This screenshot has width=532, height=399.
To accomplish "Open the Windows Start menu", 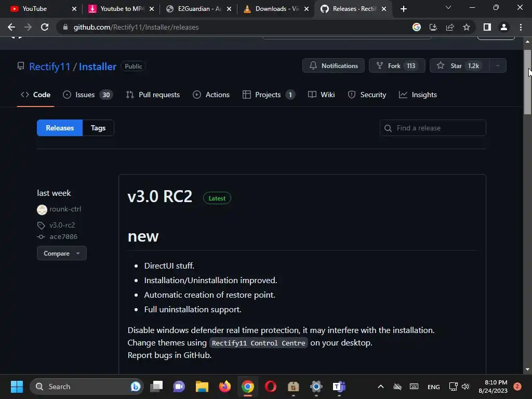I will [17, 387].
